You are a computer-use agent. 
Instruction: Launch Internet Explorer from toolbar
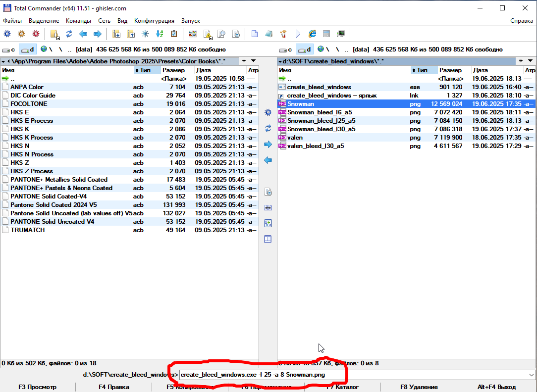pyautogui.click(x=312, y=34)
